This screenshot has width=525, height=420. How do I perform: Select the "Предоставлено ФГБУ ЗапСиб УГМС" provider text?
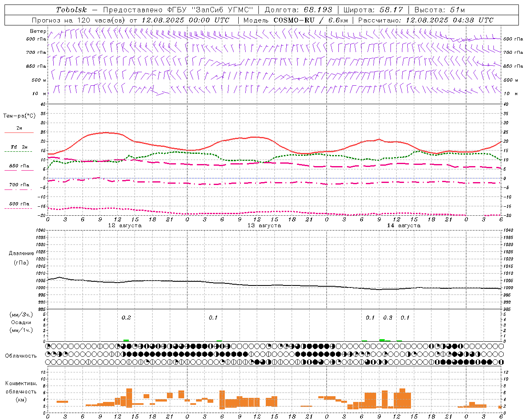pos(178,10)
